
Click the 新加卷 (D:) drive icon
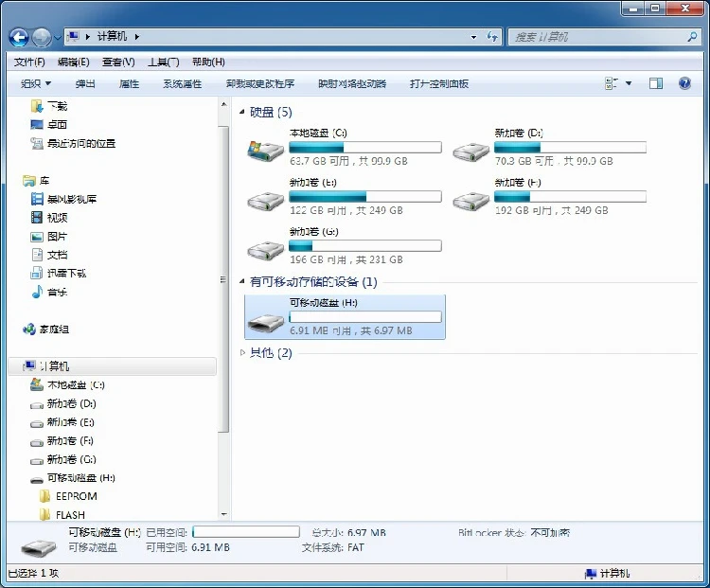pyautogui.click(x=470, y=151)
